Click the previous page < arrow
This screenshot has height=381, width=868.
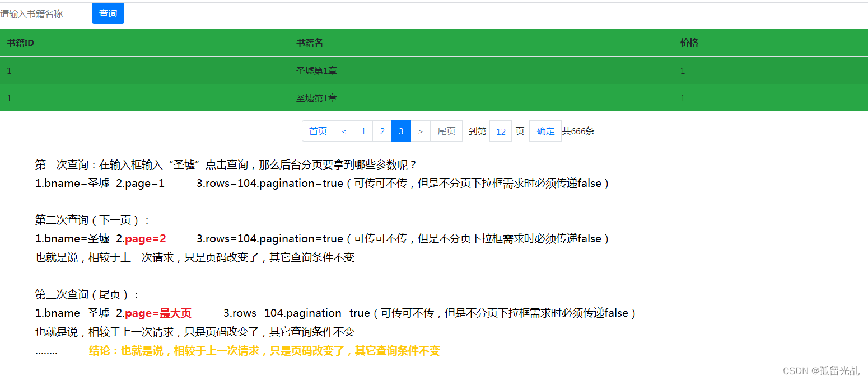click(344, 131)
